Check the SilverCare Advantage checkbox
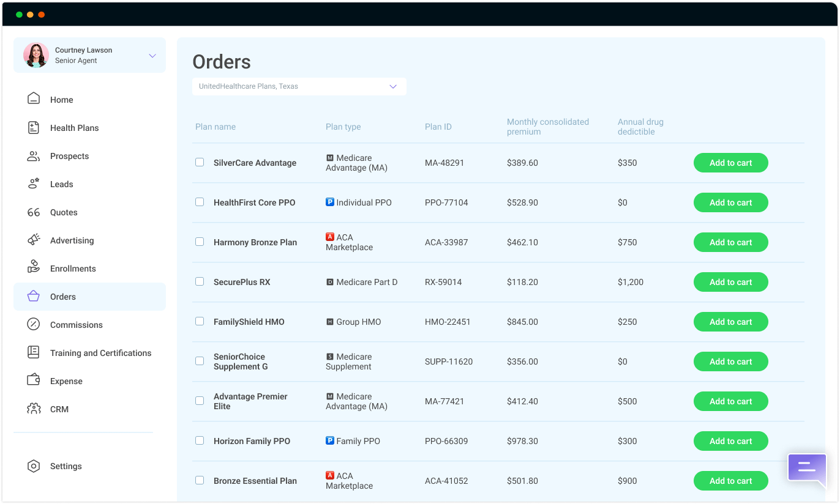 click(200, 162)
